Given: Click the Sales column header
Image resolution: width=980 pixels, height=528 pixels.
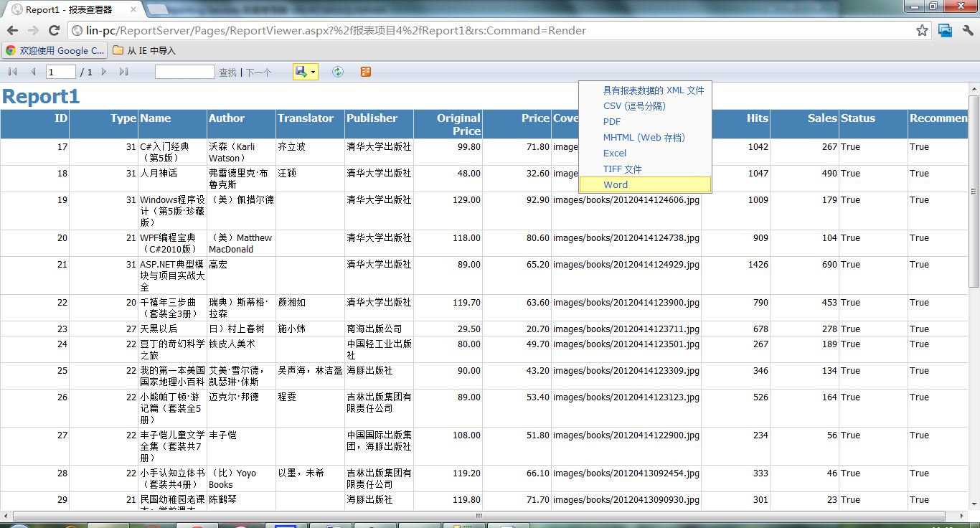Looking at the screenshot, I should (x=805, y=124).
